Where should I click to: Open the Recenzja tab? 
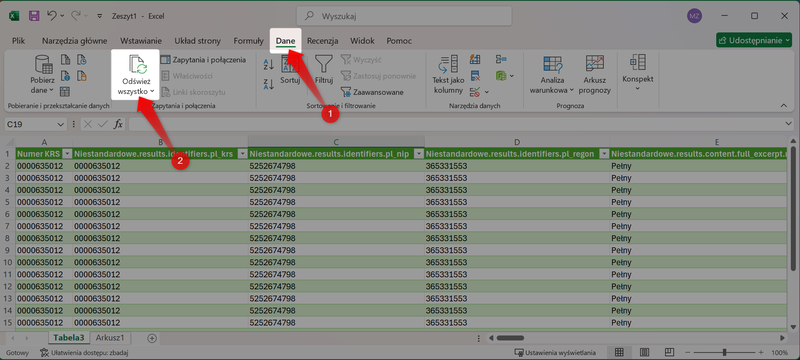click(322, 41)
